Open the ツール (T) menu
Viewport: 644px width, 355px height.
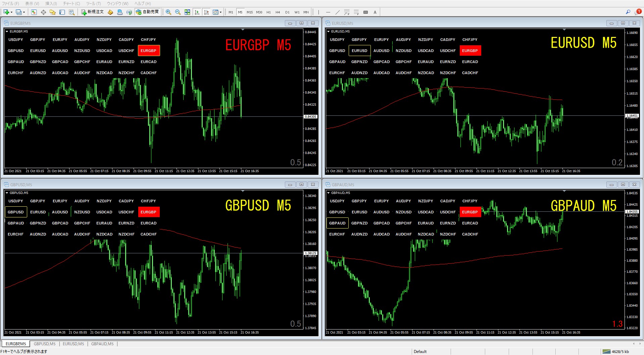click(93, 4)
